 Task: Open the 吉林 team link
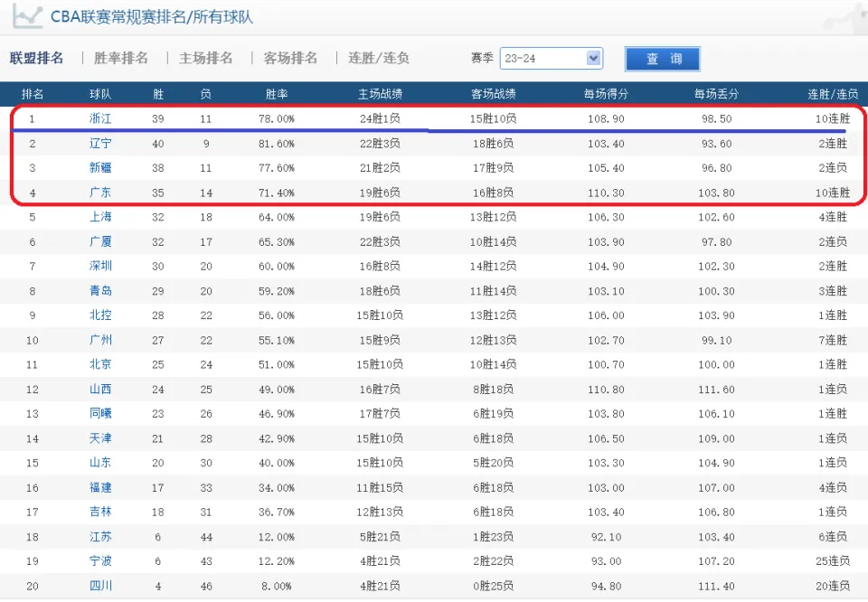100,513
